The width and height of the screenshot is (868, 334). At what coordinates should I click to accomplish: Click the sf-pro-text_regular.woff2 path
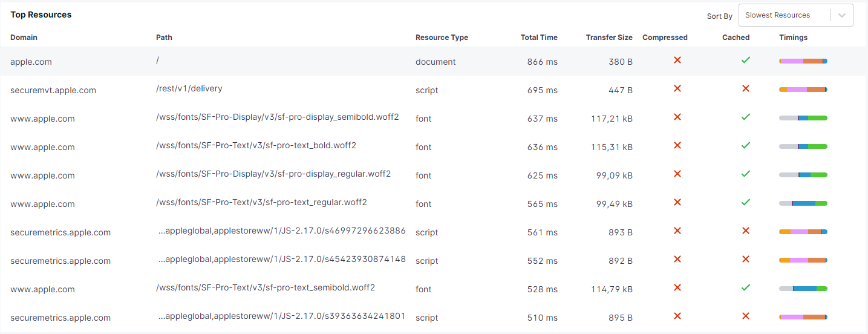tap(261, 202)
